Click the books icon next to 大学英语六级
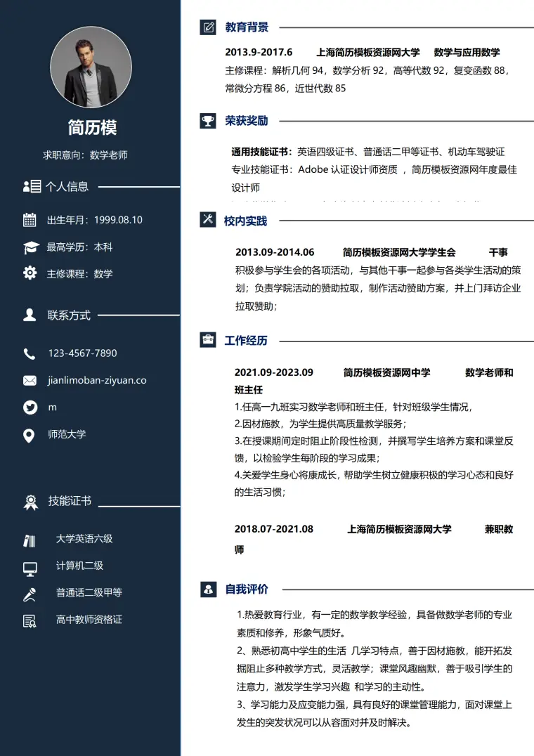The height and width of the screenshot is (756, 534). tap(30, 541)
